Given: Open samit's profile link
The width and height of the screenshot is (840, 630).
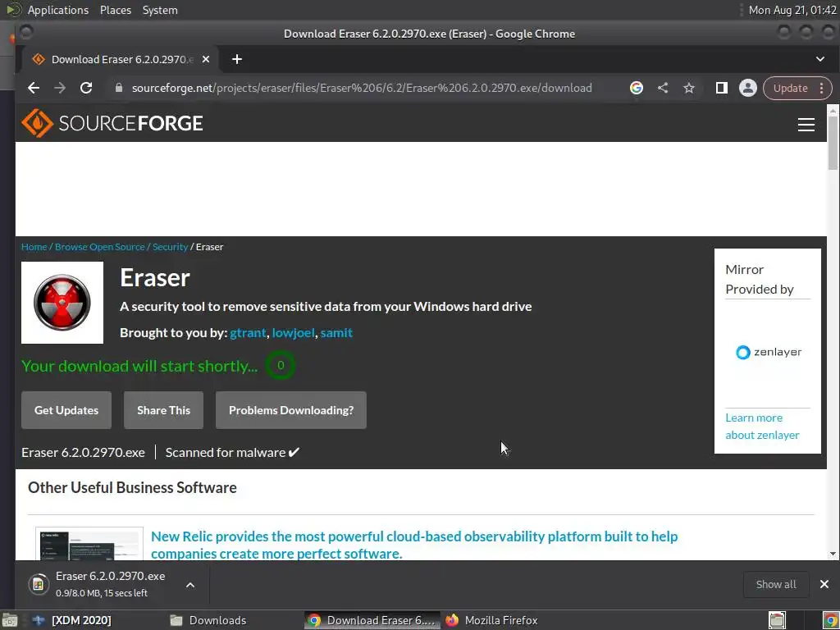Looking at the screenshot, I should (x=336, y=333).
